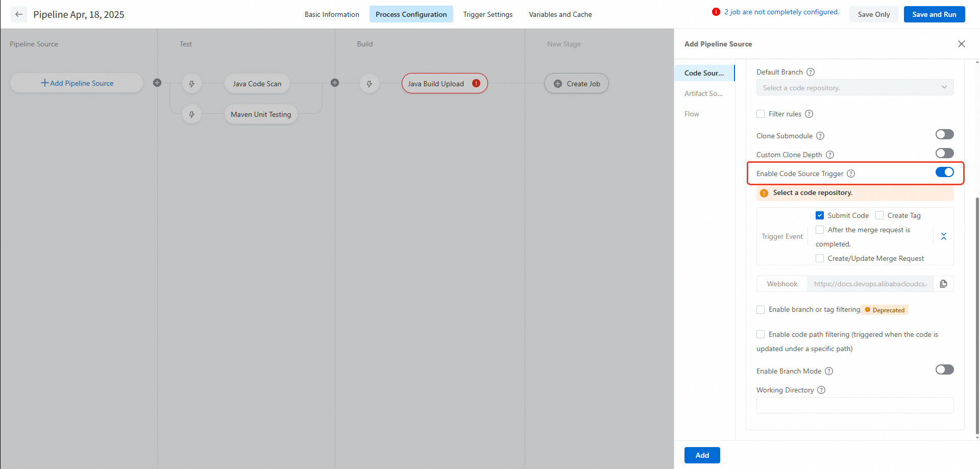Open help icon for Enable Code Source Trigger
The width and height of the screenshot is (980, 469).
851,174
